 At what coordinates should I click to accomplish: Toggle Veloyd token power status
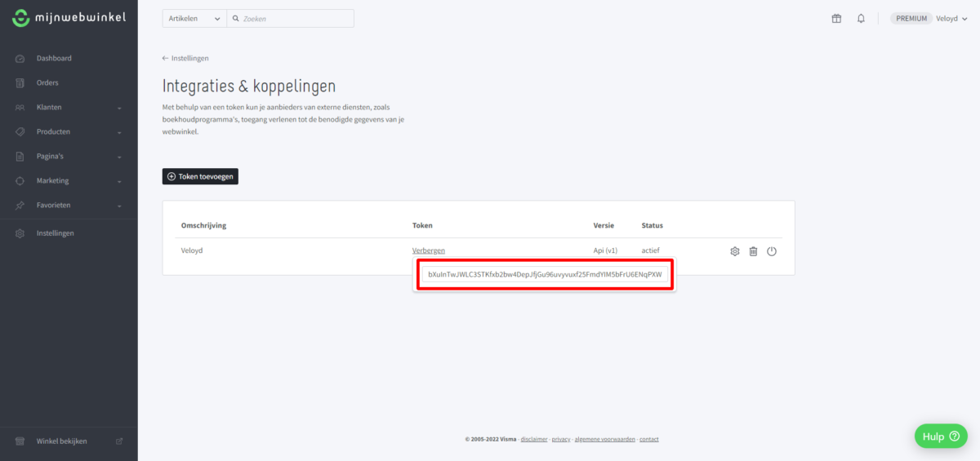[772, 251]
